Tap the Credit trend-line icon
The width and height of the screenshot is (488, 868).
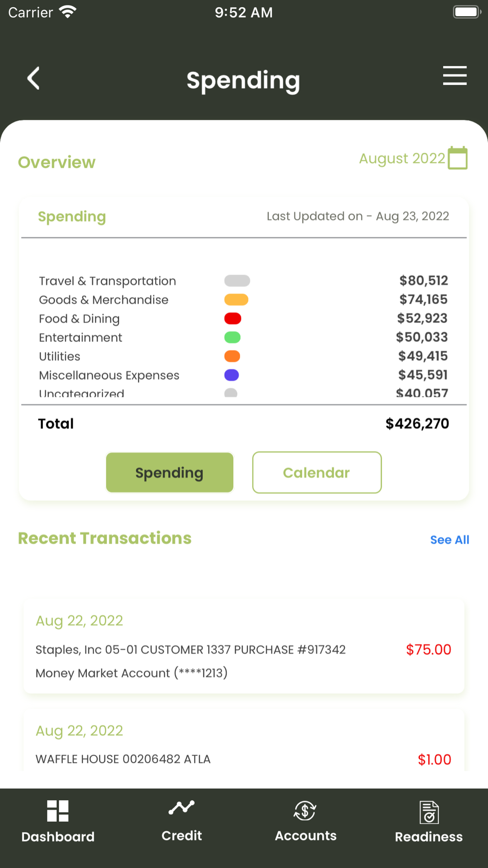182,808
